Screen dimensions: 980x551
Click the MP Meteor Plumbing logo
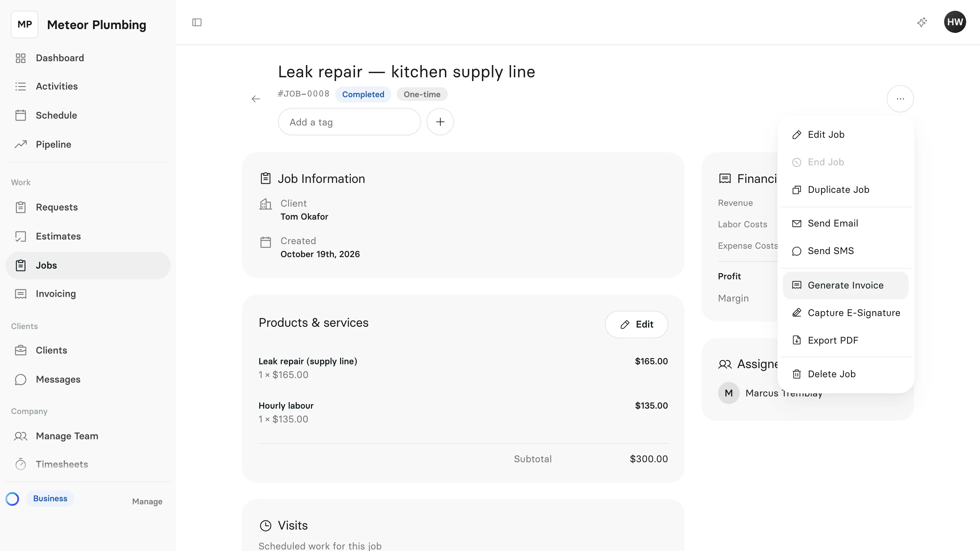click(x=24, y=24)
